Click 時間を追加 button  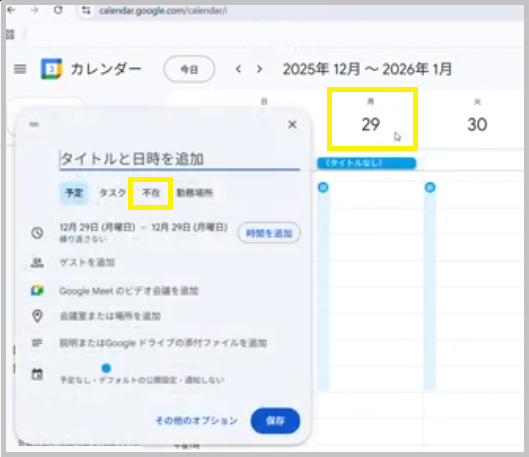click(269, 233)
